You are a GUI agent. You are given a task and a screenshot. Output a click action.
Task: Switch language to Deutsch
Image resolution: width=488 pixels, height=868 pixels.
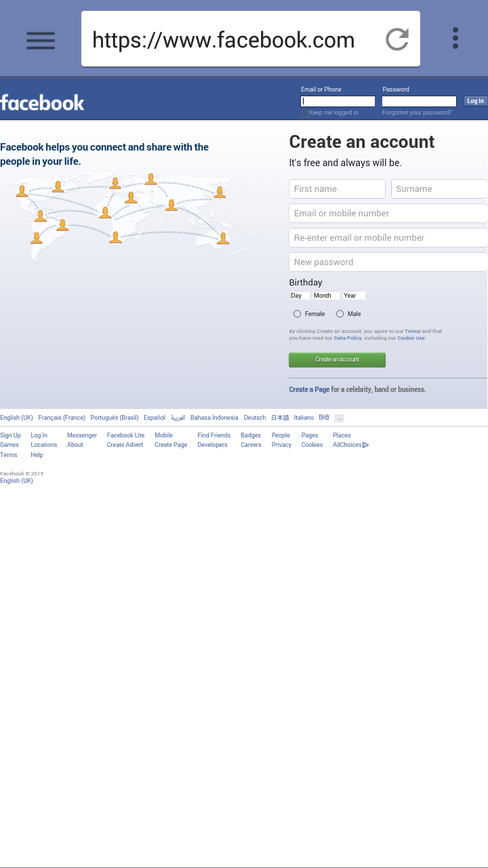click(255, 418)
